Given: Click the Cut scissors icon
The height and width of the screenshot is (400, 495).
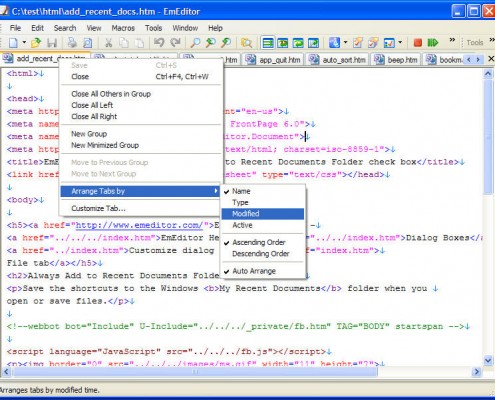Looking at the screenshot, I should click(x=108, y=43).
